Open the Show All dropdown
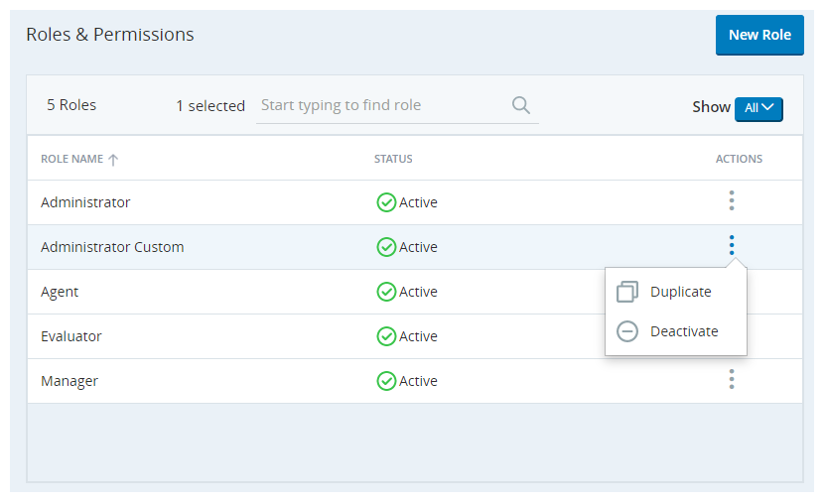 tap(758, 108)
